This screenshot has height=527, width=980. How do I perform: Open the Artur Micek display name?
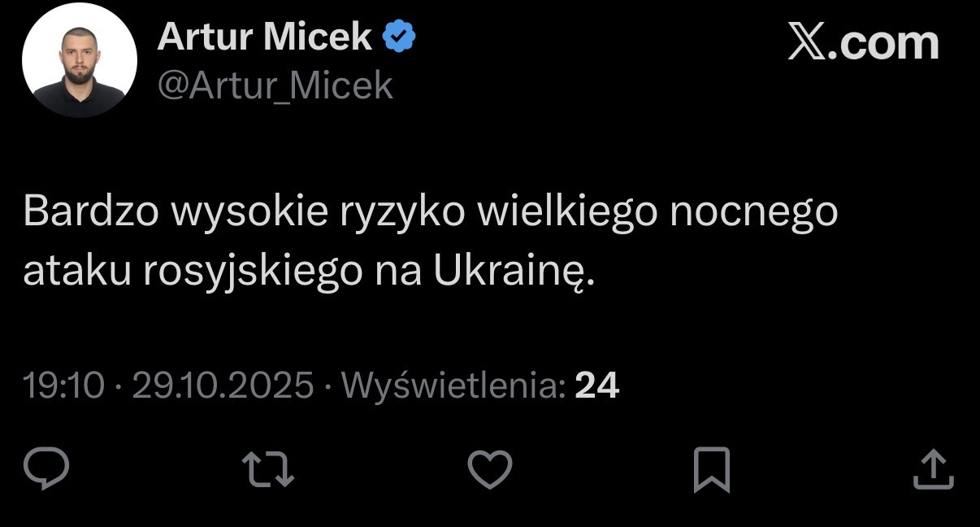(x=265, y=37)
